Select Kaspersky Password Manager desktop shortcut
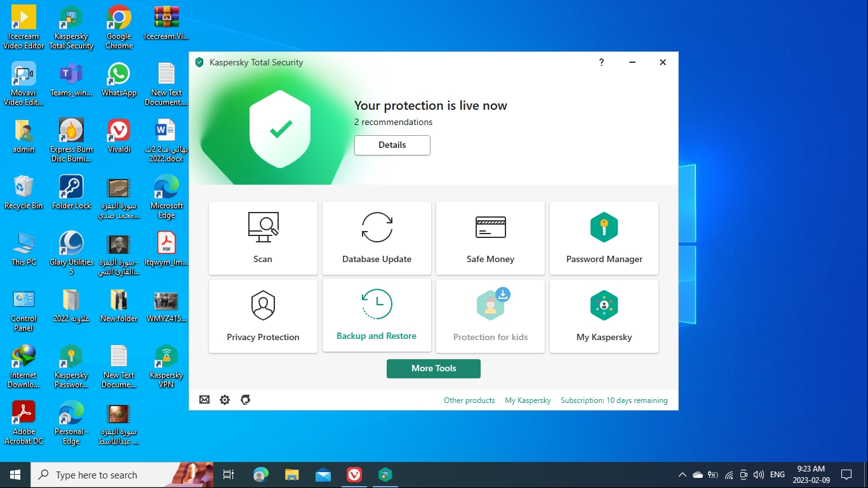This screenshot has width=868, height=488. (x=71, y=366)
